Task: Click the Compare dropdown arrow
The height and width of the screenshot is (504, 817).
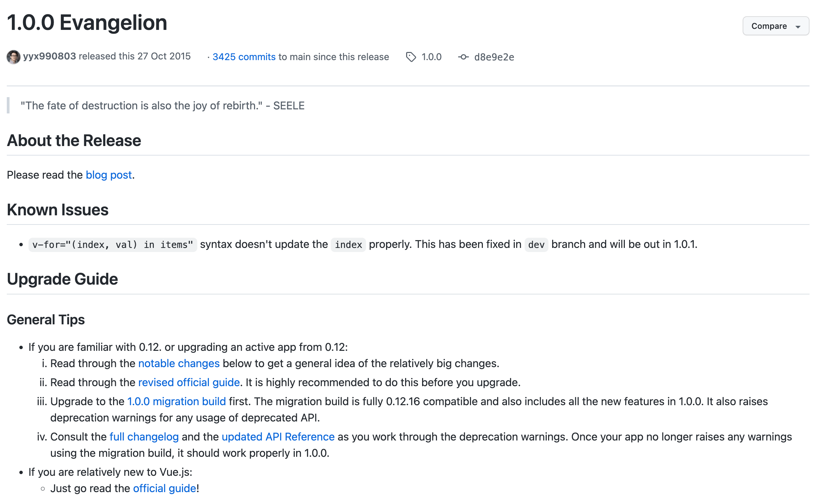Action: coord(798,27)
